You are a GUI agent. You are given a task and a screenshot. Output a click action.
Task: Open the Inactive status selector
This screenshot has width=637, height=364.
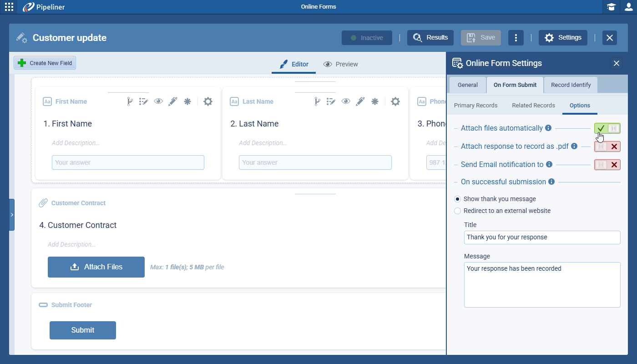367,38
